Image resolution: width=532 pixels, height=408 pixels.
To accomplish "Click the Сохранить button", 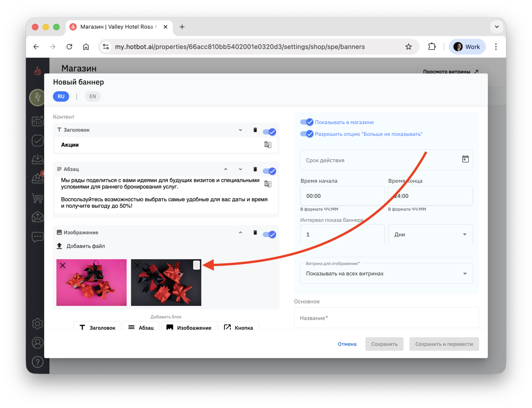I will coord(384,344).
